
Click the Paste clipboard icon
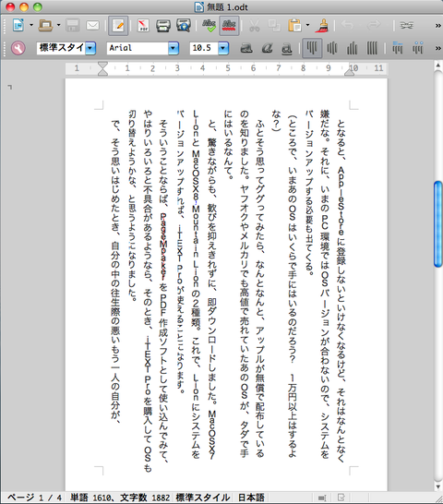point(294,25)
